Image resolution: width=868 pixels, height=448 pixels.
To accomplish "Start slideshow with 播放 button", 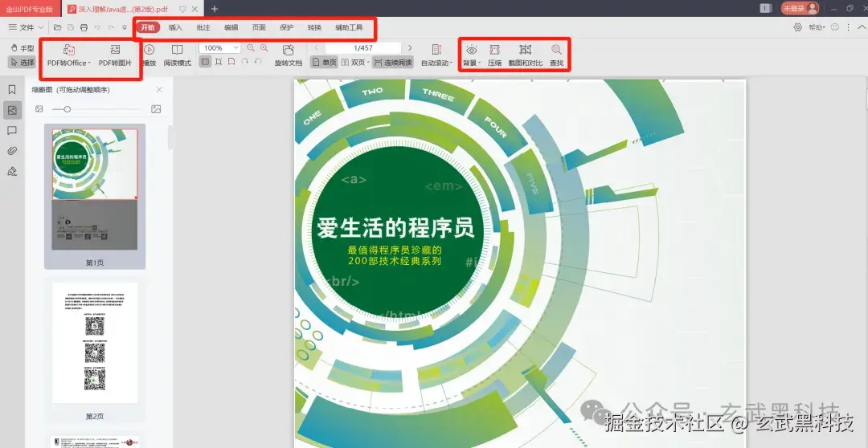I will (x=149, y=56).
